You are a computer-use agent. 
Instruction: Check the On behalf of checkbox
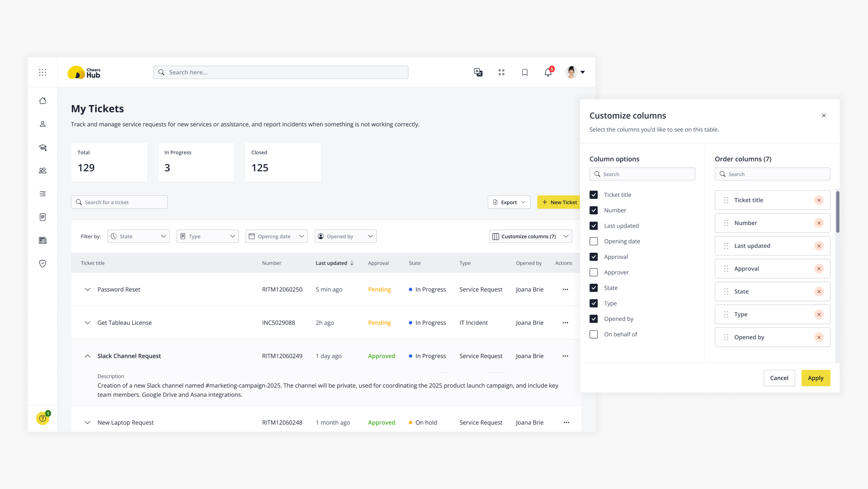click(594, 334)
